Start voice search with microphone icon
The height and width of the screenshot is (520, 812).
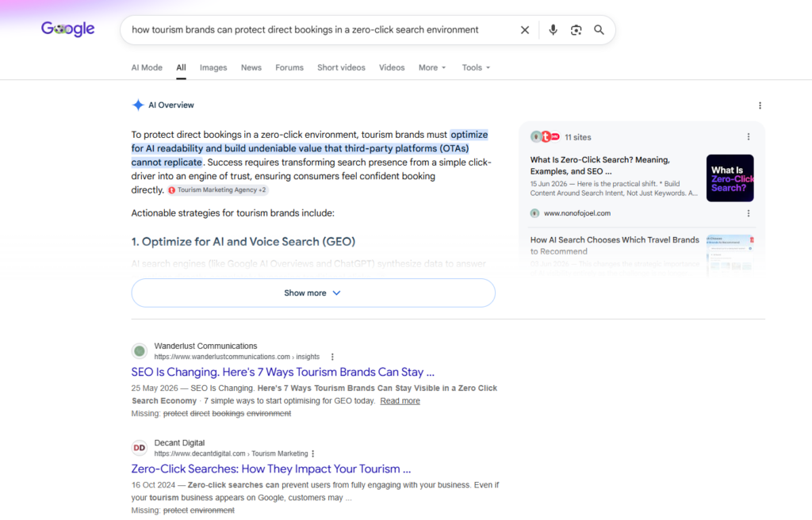(553, 30)
